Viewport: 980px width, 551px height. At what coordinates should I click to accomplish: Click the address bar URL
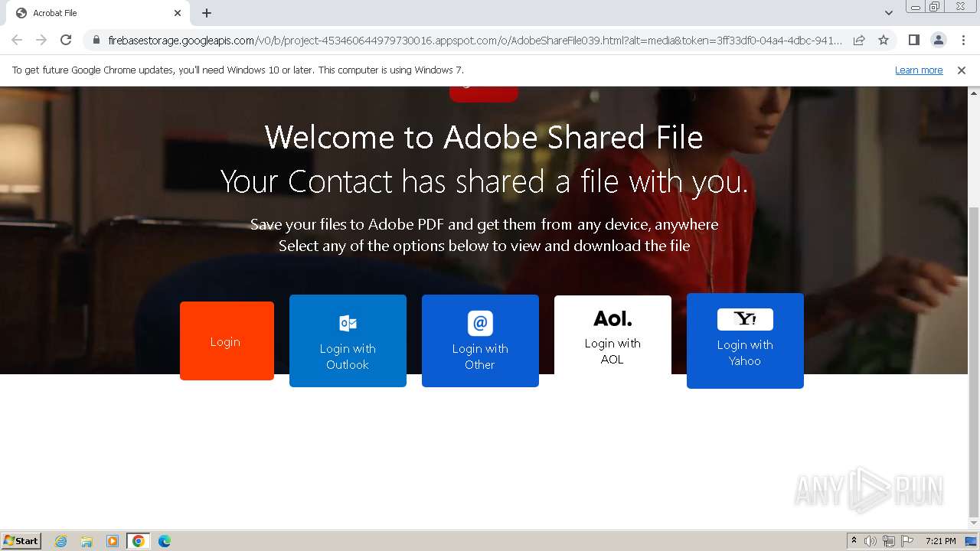[x=475, y=40]
